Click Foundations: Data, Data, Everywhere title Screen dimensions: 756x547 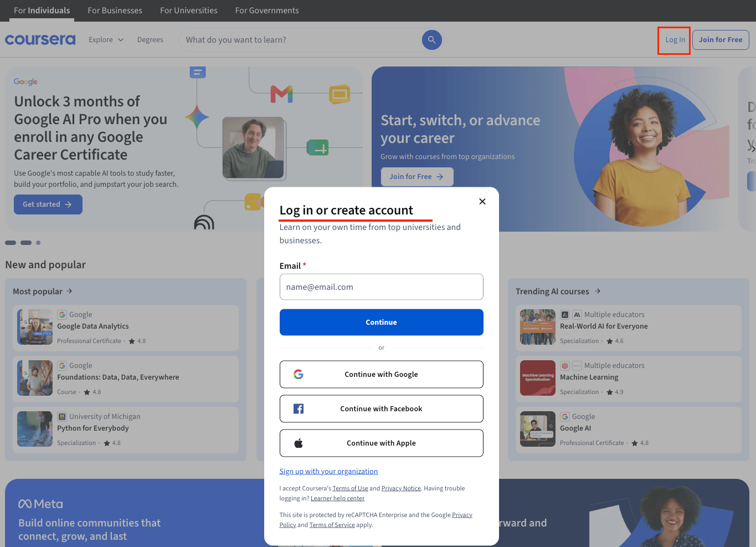pos(118,377)
